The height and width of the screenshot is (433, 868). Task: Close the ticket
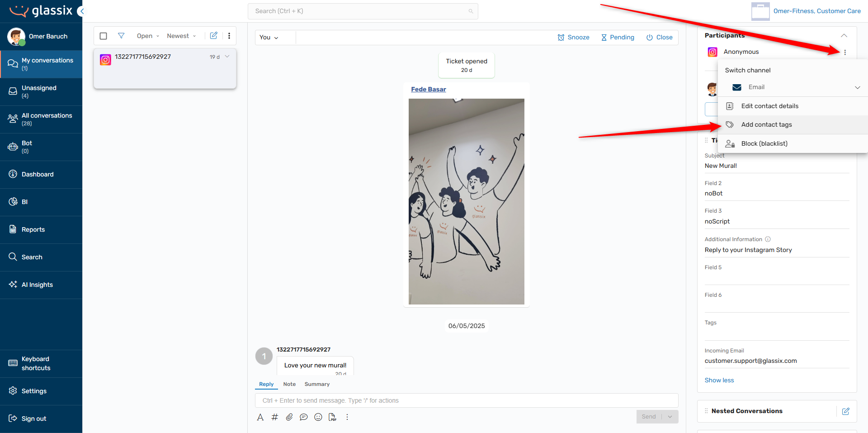tap(659, 38)
